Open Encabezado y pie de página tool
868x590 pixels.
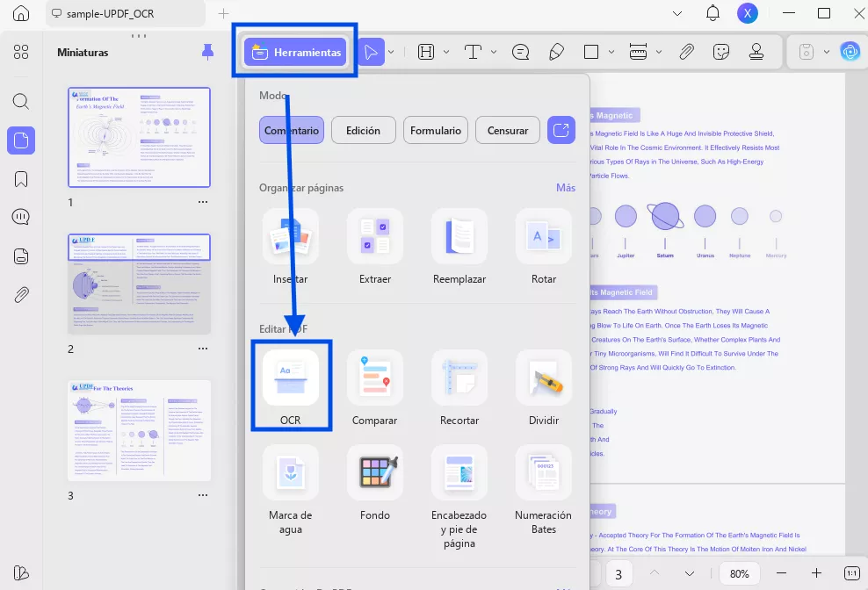tap(459, 496)
